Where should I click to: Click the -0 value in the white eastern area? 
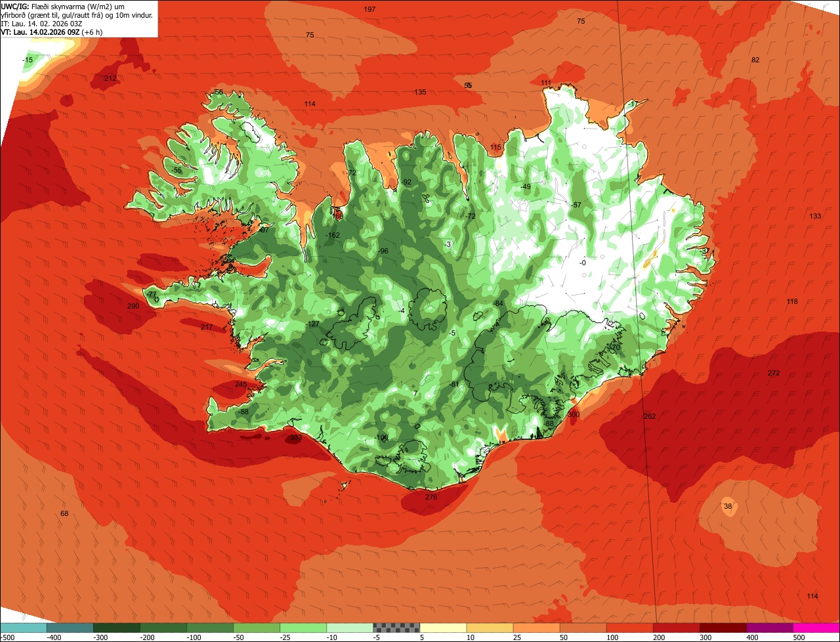coord(582,263)
